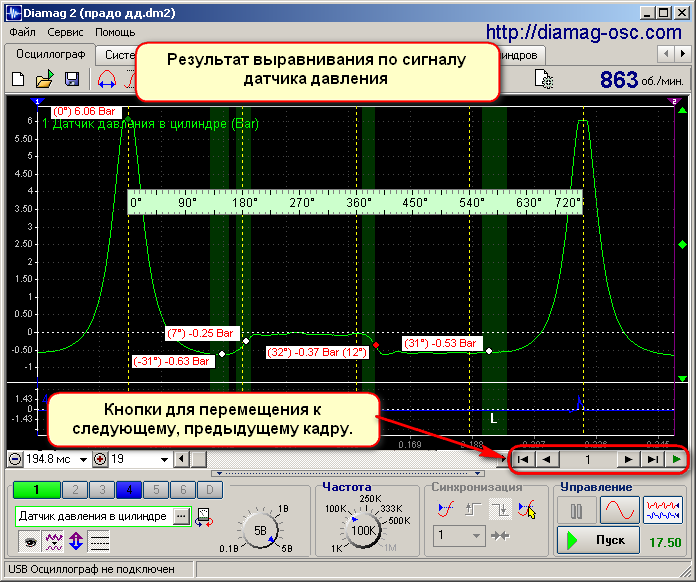This screenshot has height=582, width=696.
Task: Click the 5В voltage range knob
Action: 260,531
